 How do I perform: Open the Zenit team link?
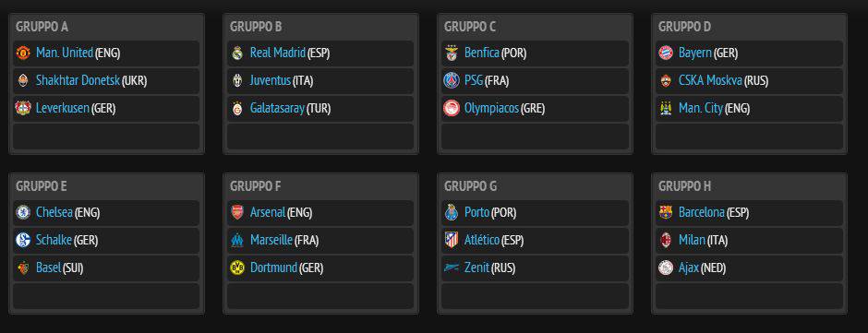(476, 268)
